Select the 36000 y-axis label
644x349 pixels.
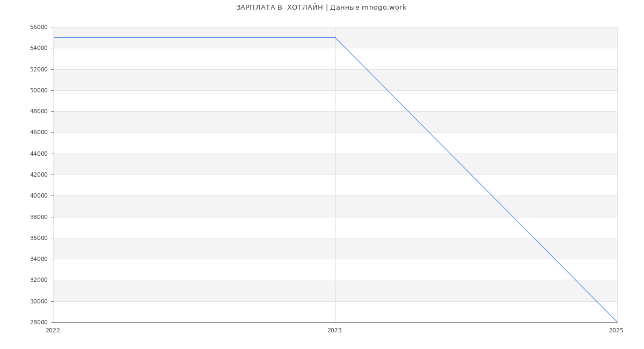click(39, 238)
